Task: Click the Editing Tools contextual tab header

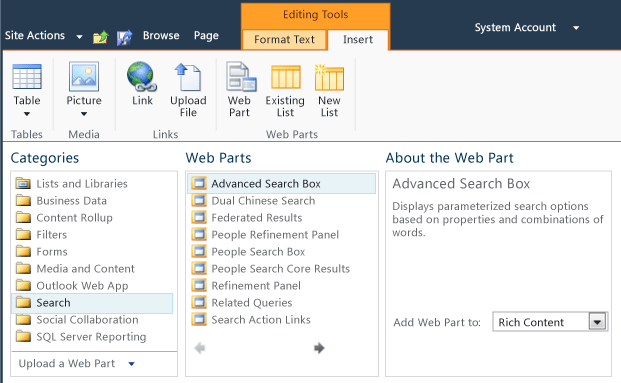Action: 315,15
